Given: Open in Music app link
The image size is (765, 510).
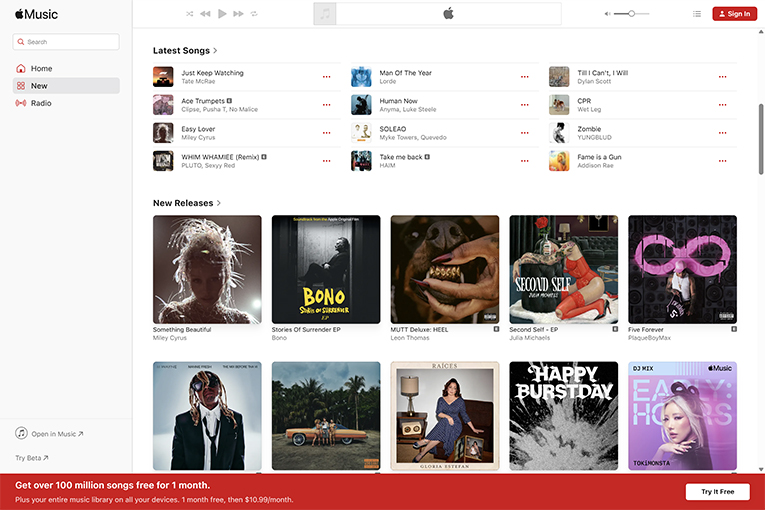Looking at the screenshot, I should coord(49,433).
